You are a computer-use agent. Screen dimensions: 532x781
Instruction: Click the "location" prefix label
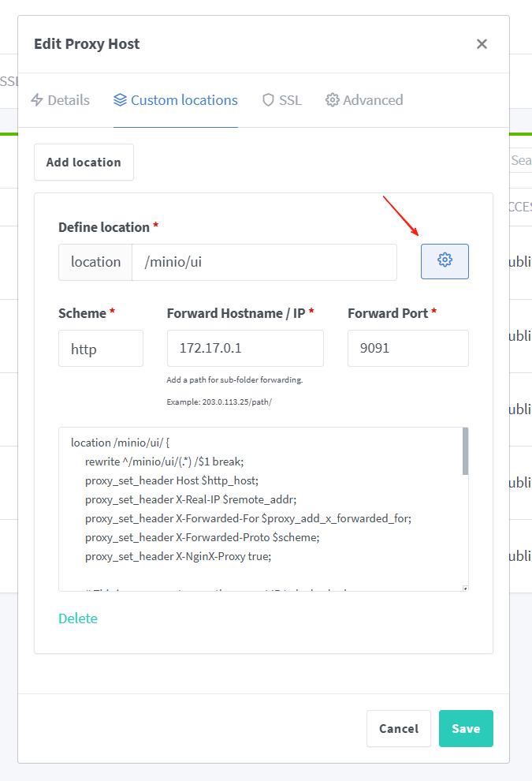click(95, 262)
